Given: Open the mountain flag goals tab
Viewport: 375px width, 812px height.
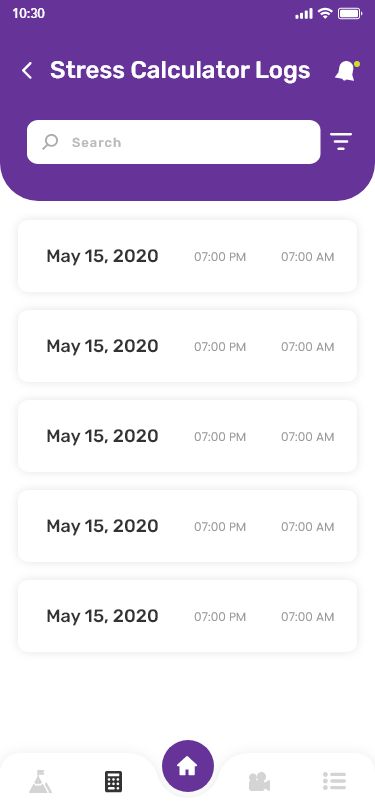Looking at the screenshot, I should [x=40, y=781].
